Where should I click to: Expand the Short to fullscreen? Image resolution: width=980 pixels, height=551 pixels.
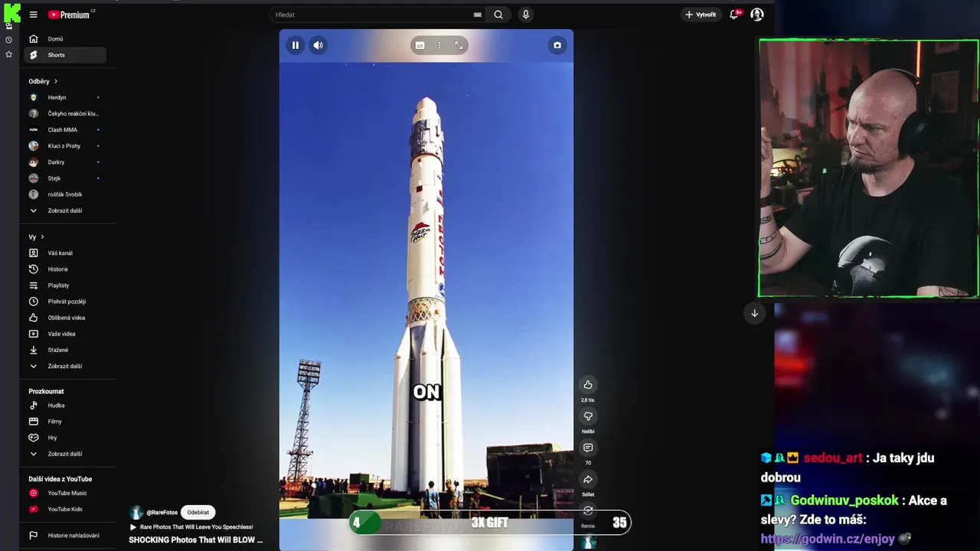coord(459,45)
